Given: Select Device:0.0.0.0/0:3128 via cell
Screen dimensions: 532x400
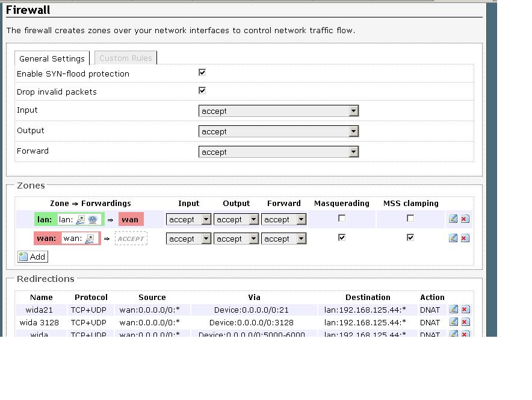Looking at the screenshot, I should [252, 322].
